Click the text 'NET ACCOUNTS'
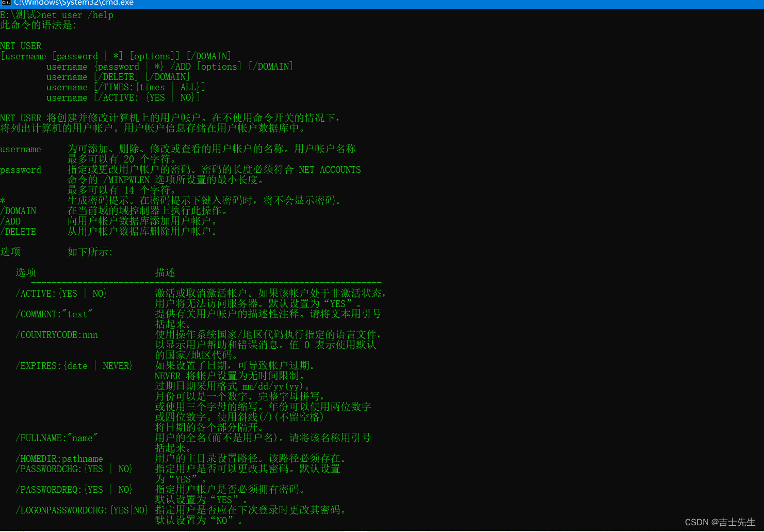The width and height of the screenshot is (764, 532). pos(330,170)
